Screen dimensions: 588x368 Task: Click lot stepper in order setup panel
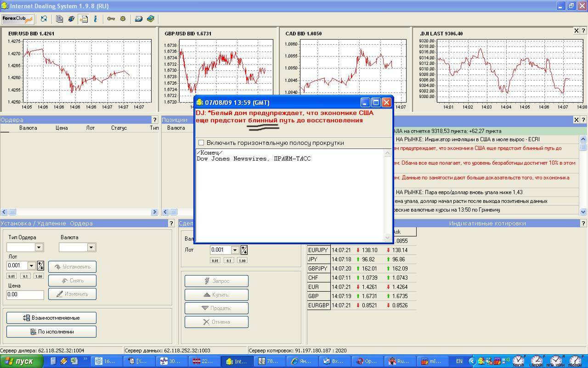point(41,265)
